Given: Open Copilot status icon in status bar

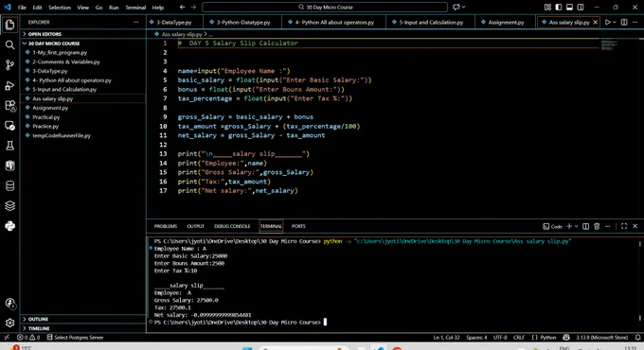Looking at the screenshot, I should point(566,338).
